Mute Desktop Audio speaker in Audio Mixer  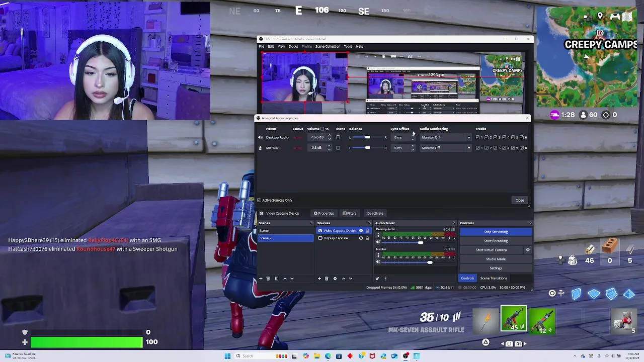pos(378,242)
